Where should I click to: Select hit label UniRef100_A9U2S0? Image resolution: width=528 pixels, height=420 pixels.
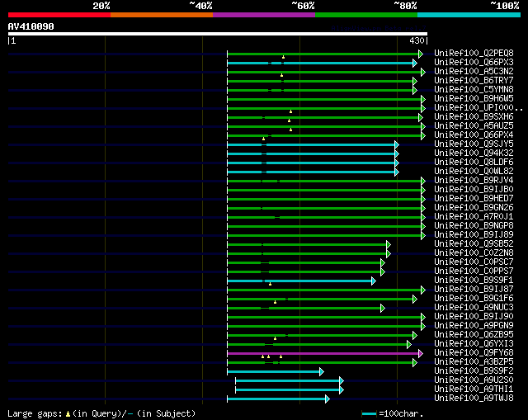(x=474, y=380)
